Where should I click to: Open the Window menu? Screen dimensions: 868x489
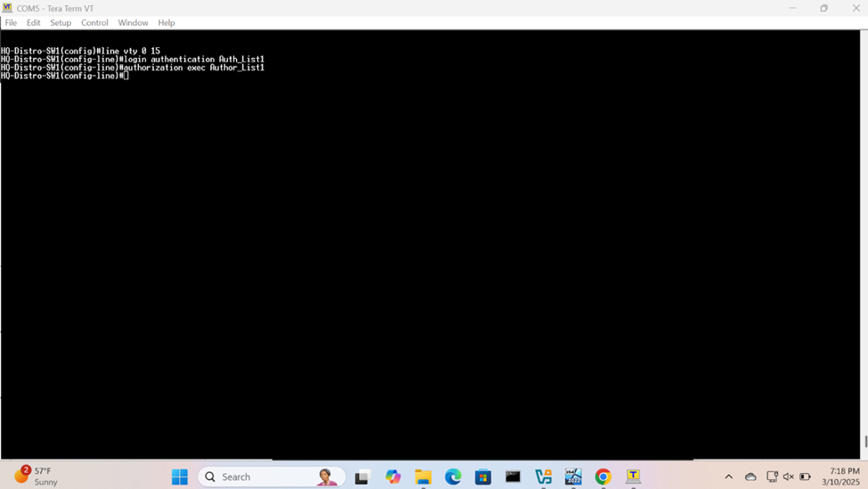click(x=133, y=22)
